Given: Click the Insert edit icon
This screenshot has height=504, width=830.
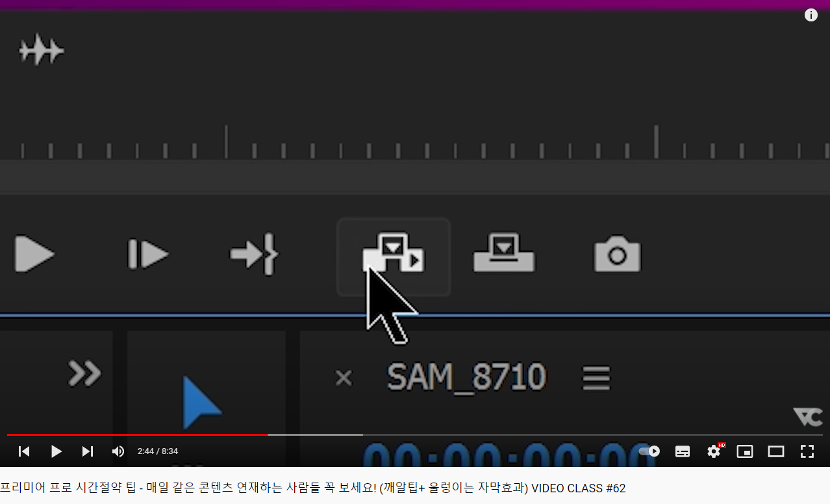Looking at the screenshot, I should [x=394, y=253].
